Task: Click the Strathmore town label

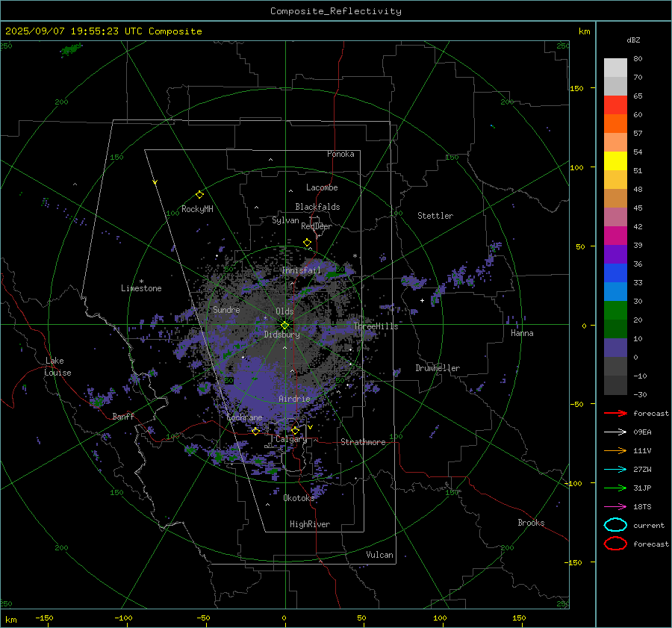Action: 363,442
